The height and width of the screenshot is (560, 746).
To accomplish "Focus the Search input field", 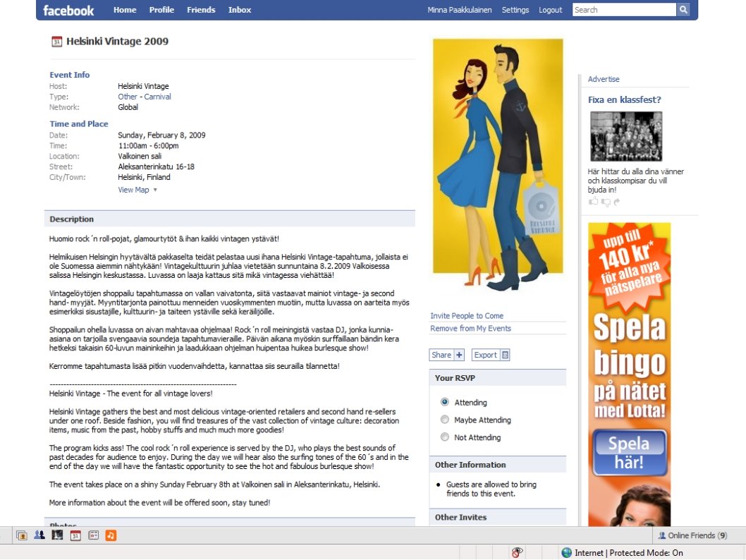I will (x=624, y=9).
